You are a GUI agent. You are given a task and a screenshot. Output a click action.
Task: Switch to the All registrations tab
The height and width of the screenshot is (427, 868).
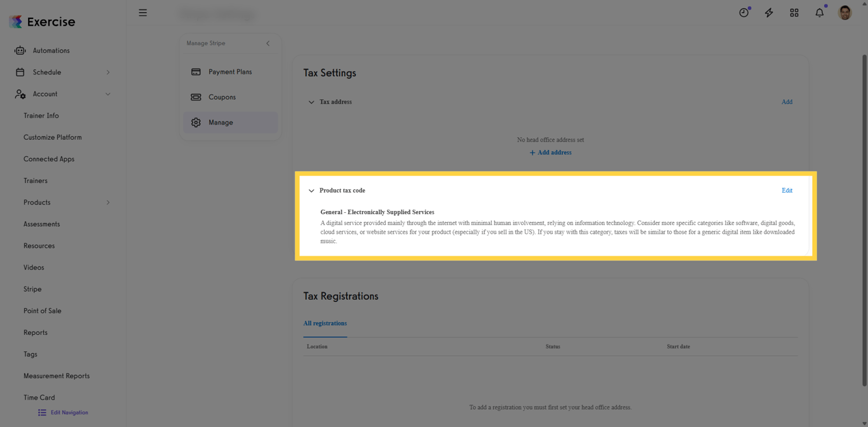coord(325,323)
